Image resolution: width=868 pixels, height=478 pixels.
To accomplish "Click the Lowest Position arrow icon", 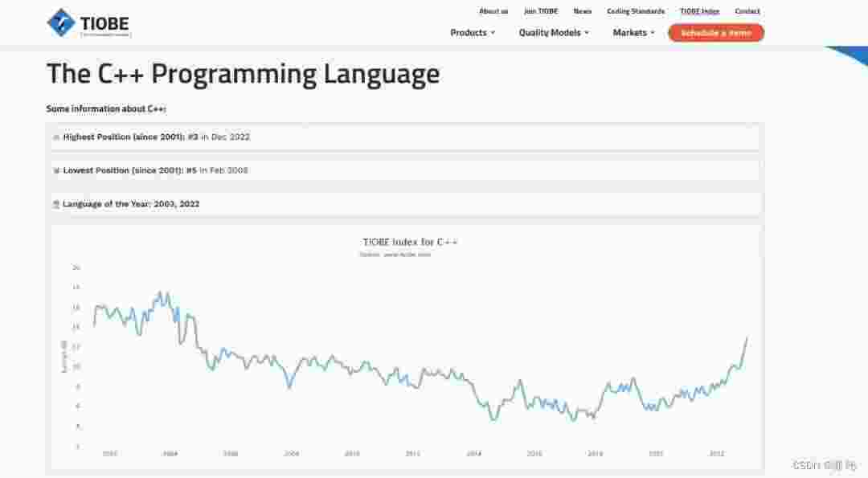I will coord(56,170).
